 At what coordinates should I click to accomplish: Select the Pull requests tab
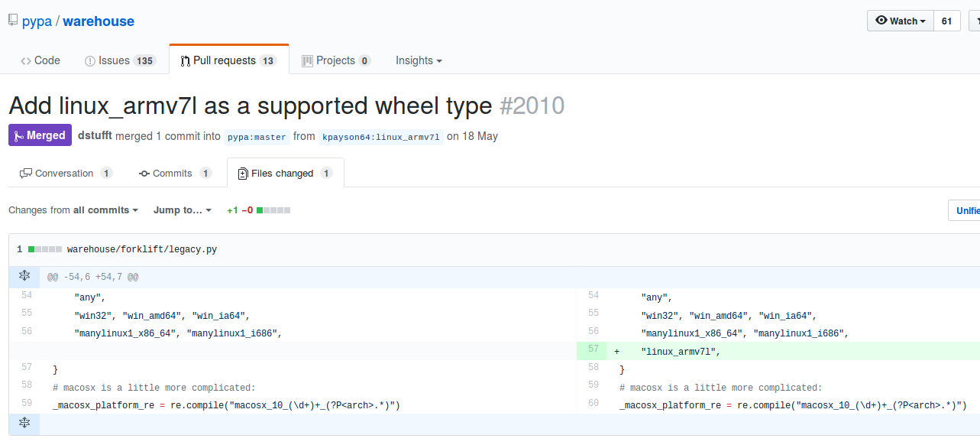tap(228, 60)
